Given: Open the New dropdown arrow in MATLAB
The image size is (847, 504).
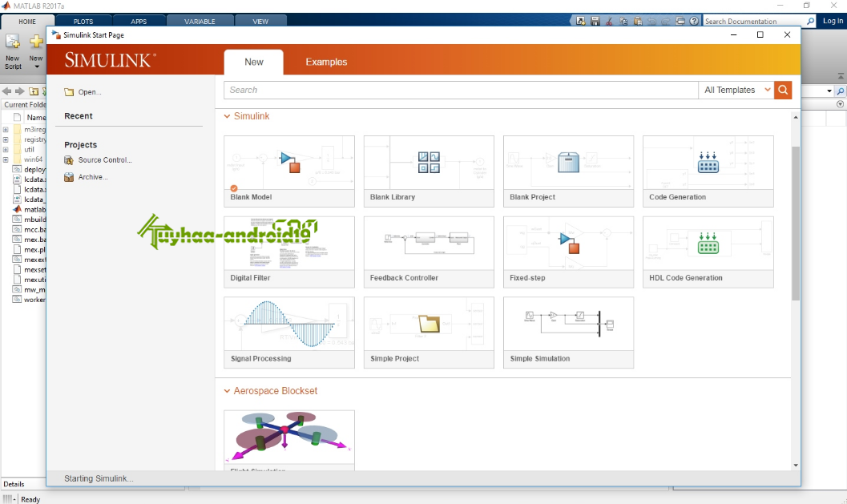Looking at the screenshot, I should pos(37,67).
